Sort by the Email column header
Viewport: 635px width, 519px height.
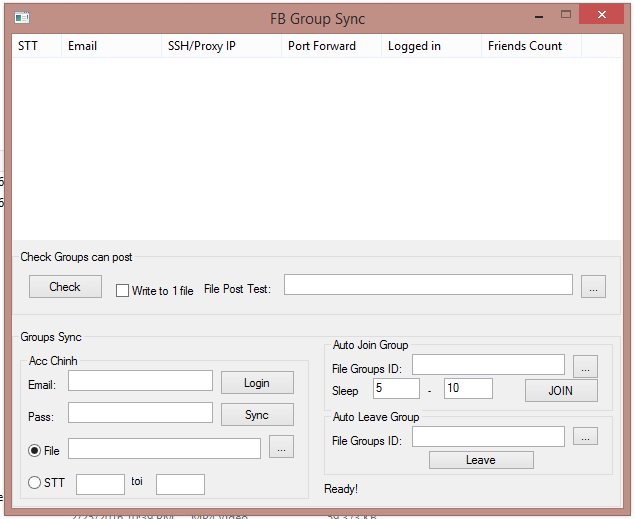tap(110, 46)
